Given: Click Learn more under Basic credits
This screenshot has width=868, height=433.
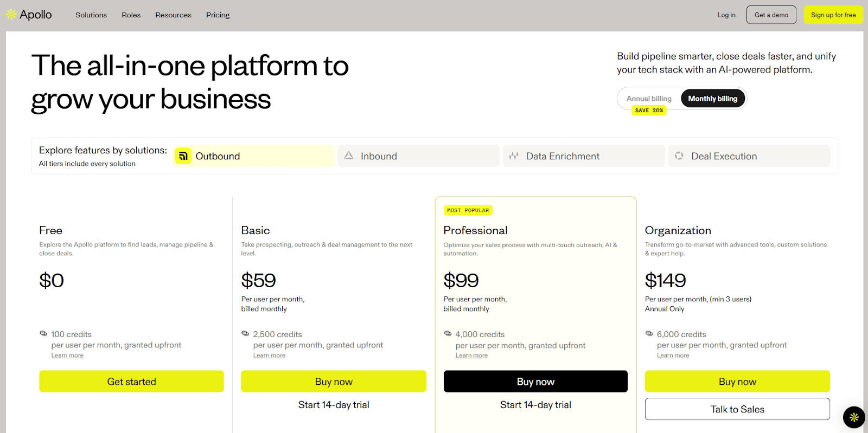Looking at the screenshot, I should (x=269, y=356).
